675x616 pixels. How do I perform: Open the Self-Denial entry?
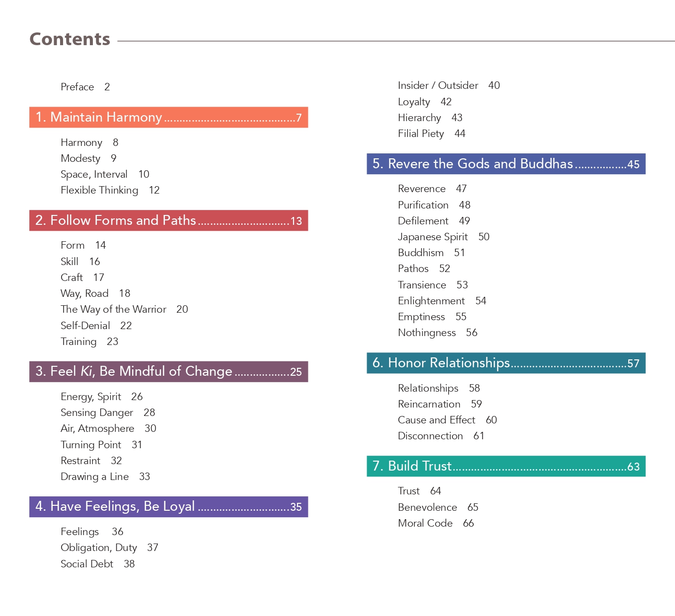click(x=96, y=326)
